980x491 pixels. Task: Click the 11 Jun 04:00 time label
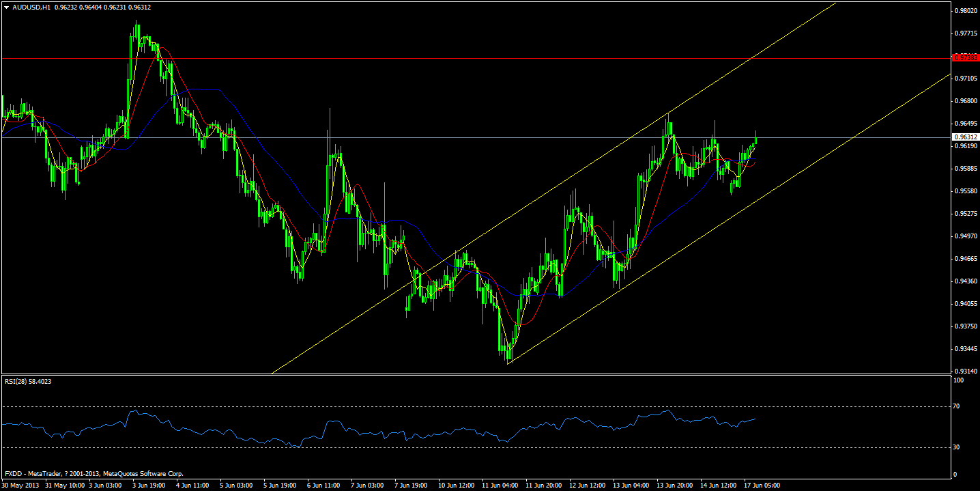502,486
